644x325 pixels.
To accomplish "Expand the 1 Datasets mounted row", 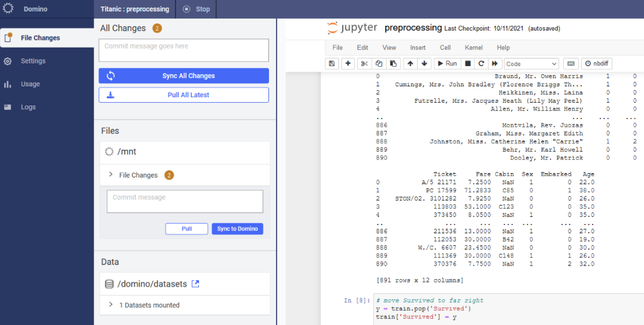I will (110, 304).
